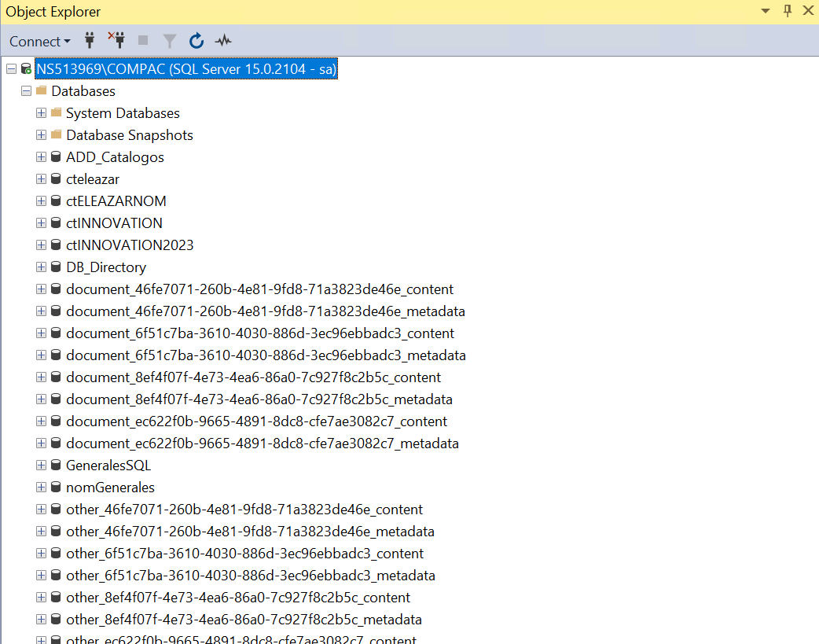The width and height of the screenshot is (819, 644).
Task: Open the Connect dropdown
Action: tap(40, 42)
